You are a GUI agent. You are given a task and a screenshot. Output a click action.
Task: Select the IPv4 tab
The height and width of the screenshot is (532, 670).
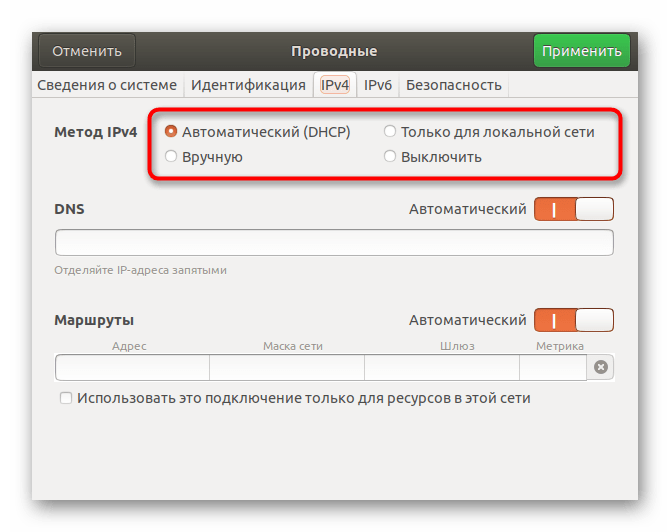(x=335, y=85)
